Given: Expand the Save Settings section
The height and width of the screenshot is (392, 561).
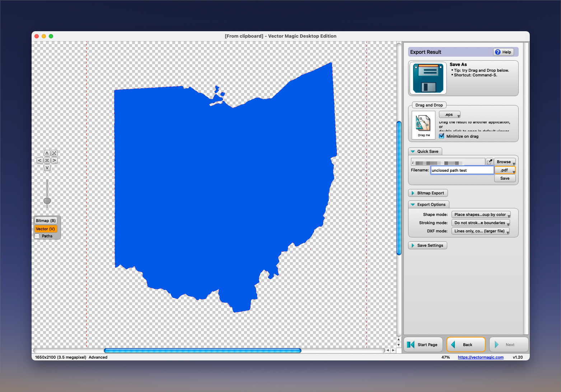Looking at the screenshot, I should click(x=427, y=245).
